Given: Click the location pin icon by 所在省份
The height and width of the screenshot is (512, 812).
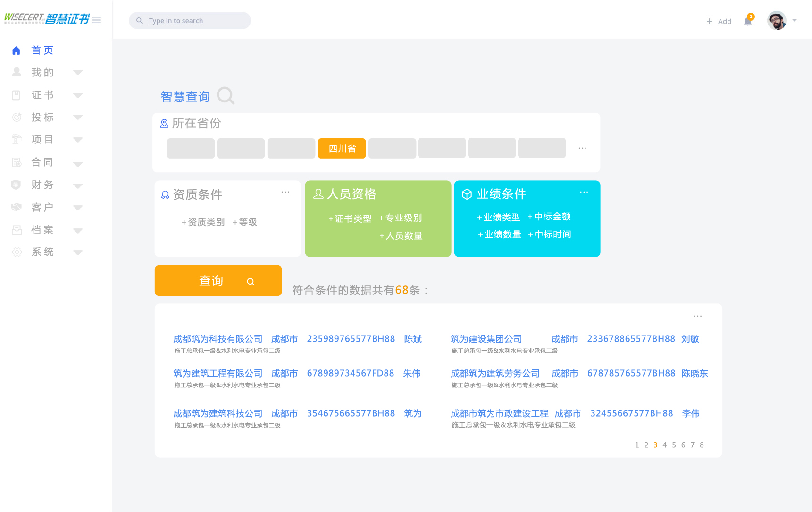Looking at the screenshot, I should pyautogui.click(x=164, y=124).
